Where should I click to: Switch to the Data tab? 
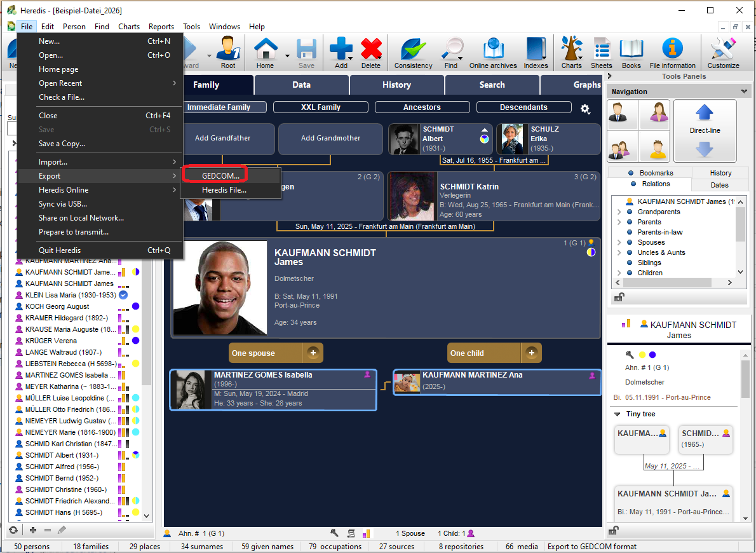(x=301, y=85)
